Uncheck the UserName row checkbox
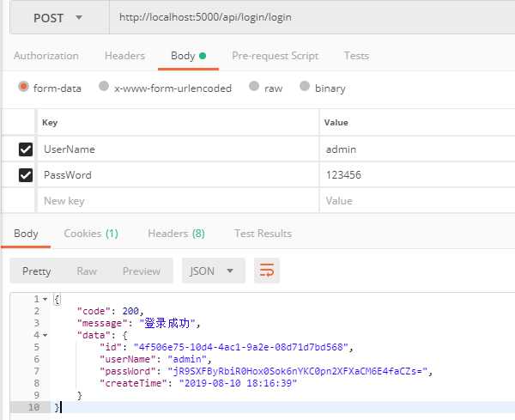The width and height of the screenshot is (515, 420). coord(26,149)
